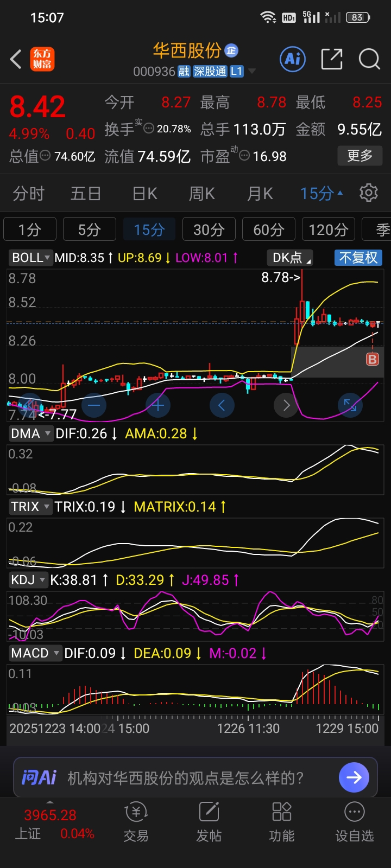Expand chart to fullscreen icon
The image size is (391, 868).
coord(350,405)
